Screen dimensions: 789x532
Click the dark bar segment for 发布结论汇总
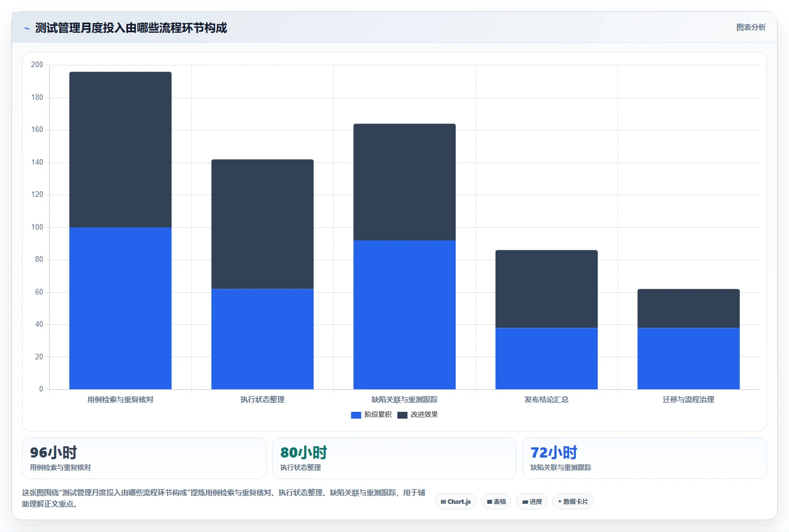coord(546,289)
